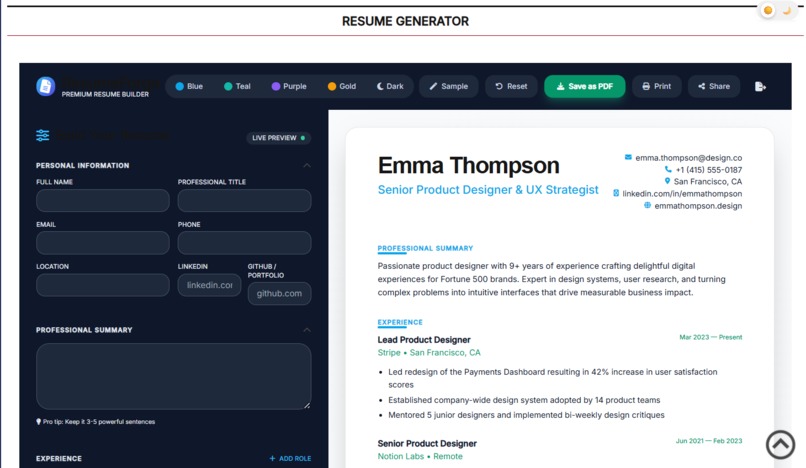
Task: Click the Professional Summary textarea
Action: click(x=174, y=376)
